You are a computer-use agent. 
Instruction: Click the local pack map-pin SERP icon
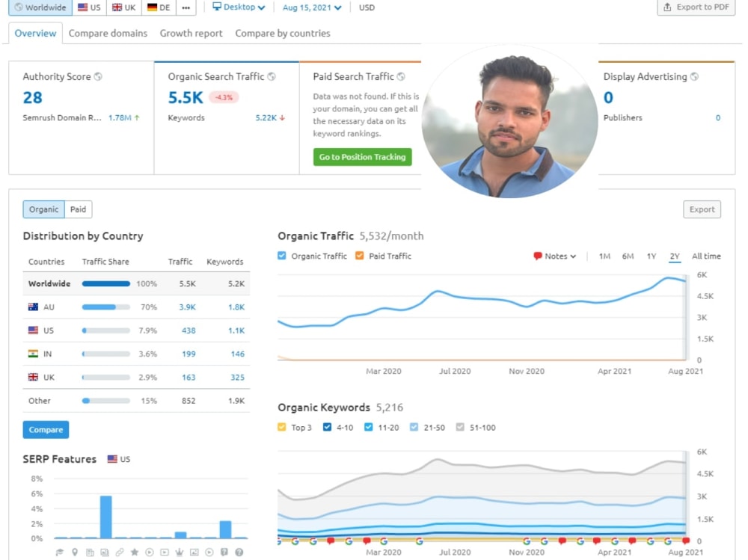click(x=75, y=553)
